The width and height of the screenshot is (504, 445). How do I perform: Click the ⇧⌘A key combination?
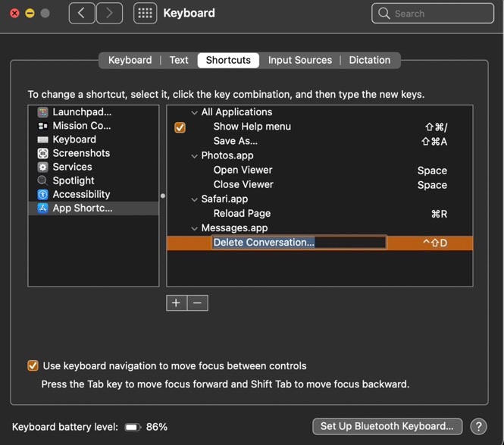tap(434, 142)
